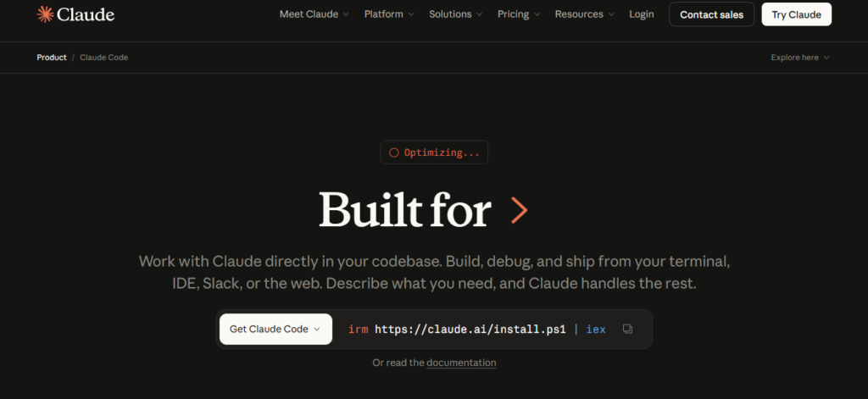
Task: Click the Contact sales button
Action: click(x=711, y=14)
